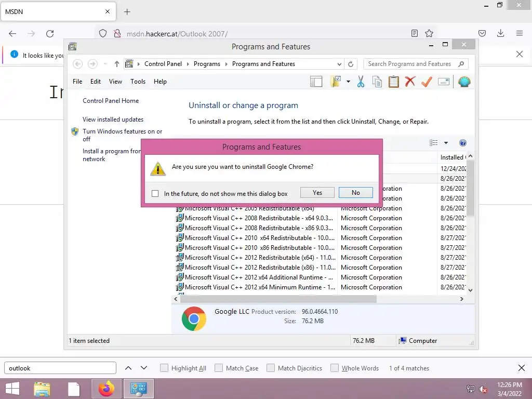Click the muted volume tray icon
Viewport: 532px width, 399px height.
483,389
